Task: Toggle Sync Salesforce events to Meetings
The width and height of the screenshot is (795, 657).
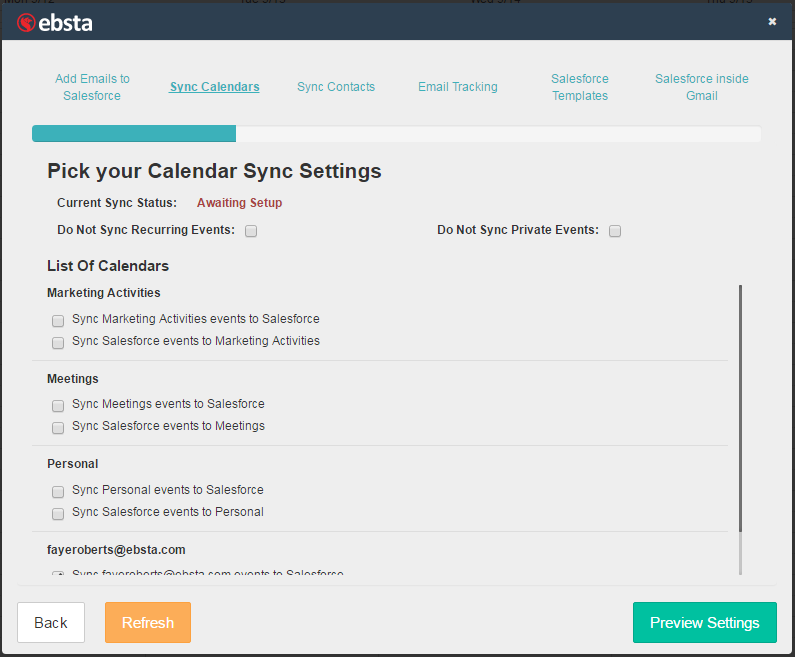Action: [58, 428]
